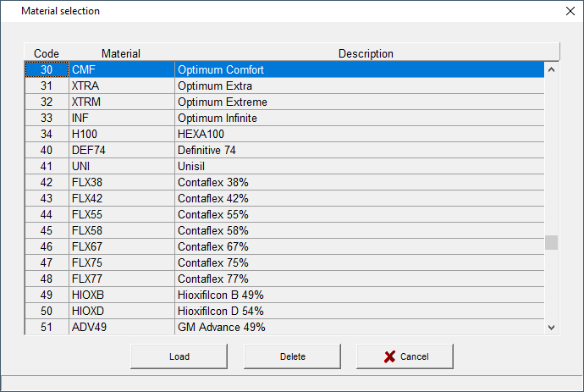
Task: Select the GM Advance 49% description
Action: point(360,327)
